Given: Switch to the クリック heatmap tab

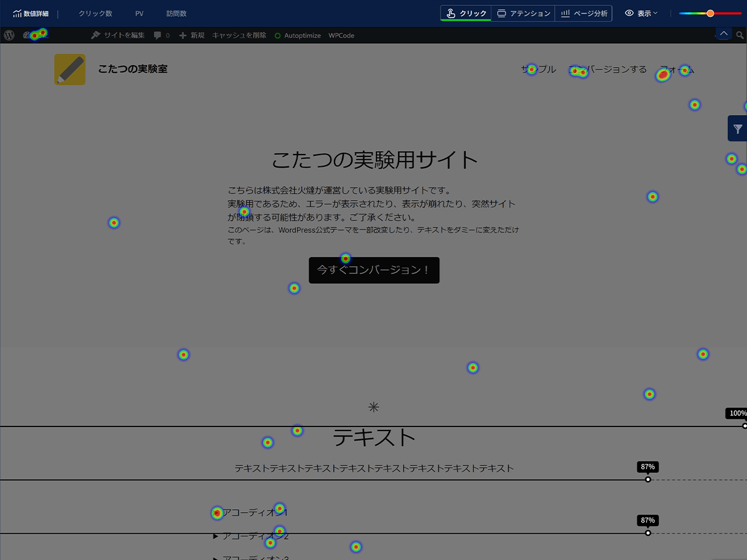Looking at the screenshot, I should (x=466, y=13).
